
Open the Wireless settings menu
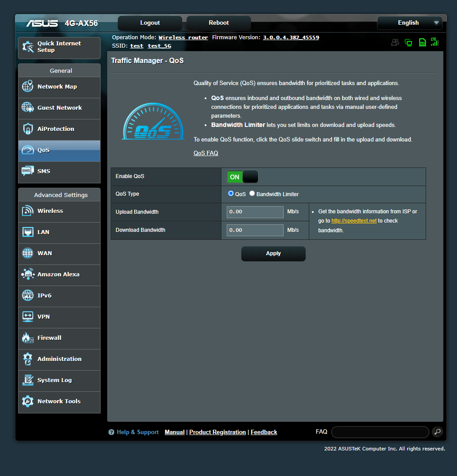(x=59, y=212)
